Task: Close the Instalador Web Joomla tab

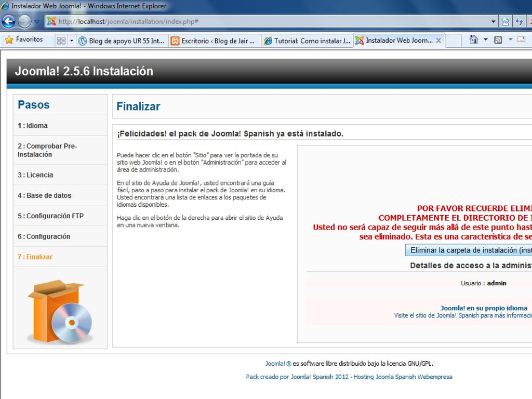Action: 438,41
